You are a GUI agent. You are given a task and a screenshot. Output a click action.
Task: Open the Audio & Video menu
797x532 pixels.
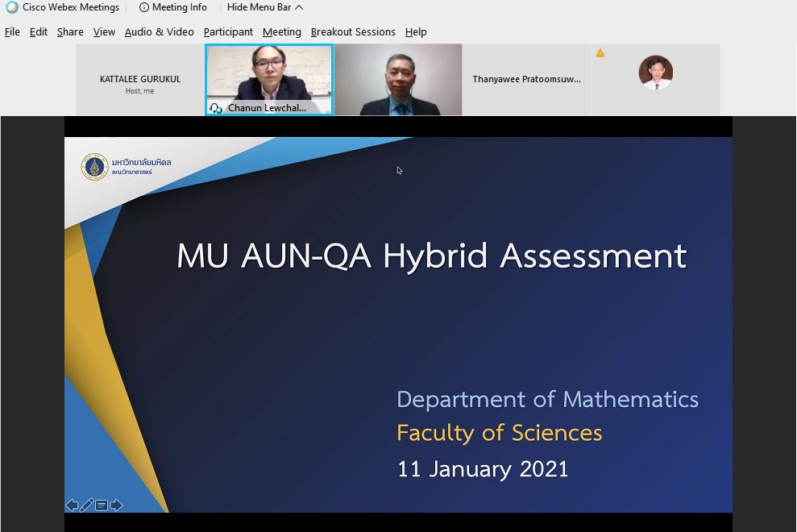point(159,32)
